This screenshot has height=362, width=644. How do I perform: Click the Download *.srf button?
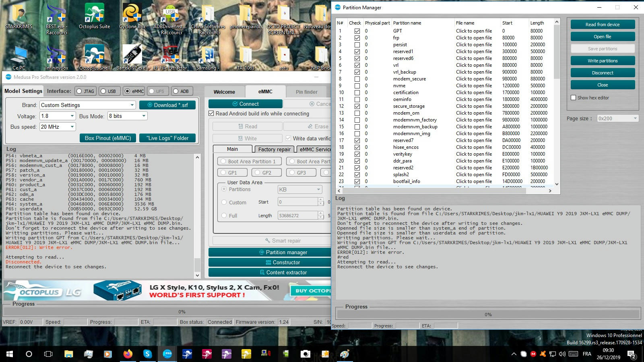pos(167,105)
